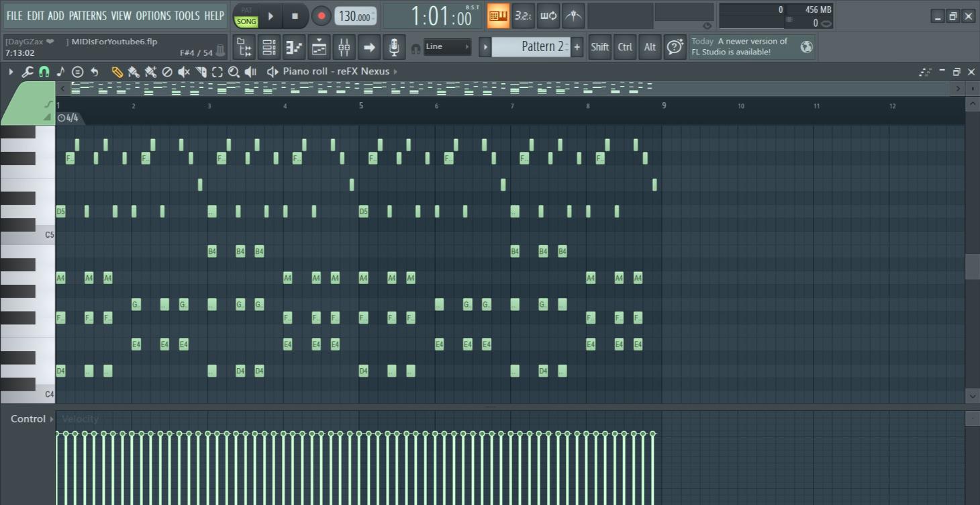Click the globe icon in news panel
The image size is (980, 505).
806,46
